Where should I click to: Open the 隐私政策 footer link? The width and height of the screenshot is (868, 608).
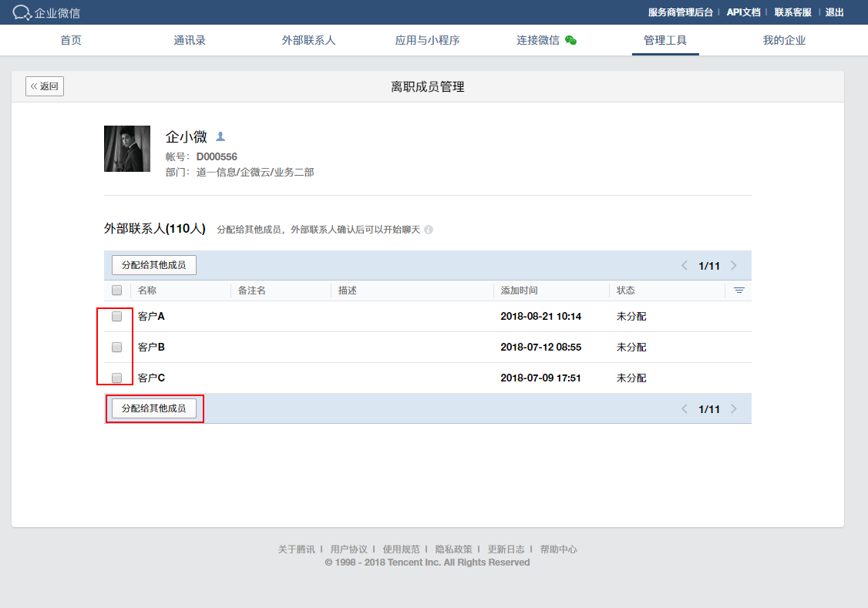click(454, 549)
